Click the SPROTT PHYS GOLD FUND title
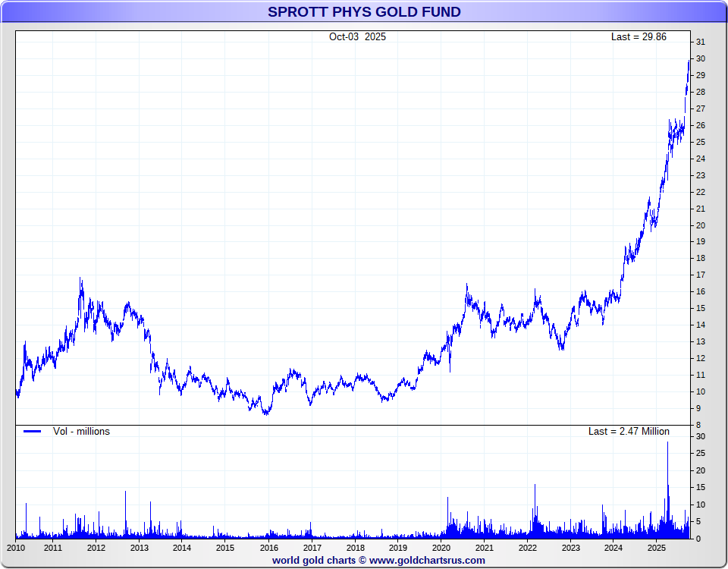The image size is (728, 569). 364,11
